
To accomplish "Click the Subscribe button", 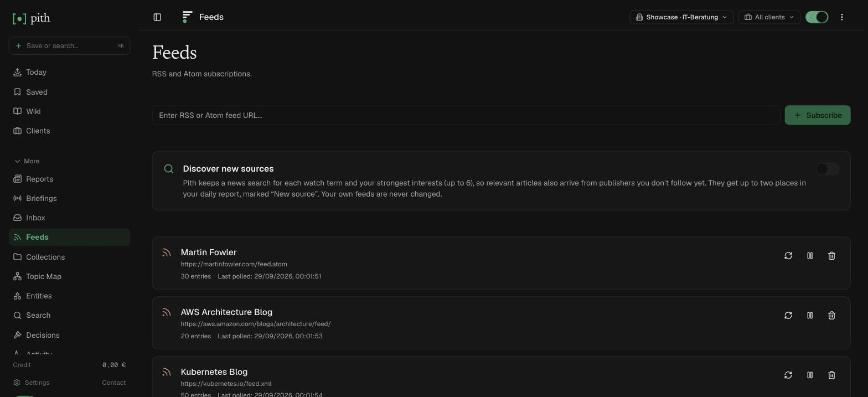I will pos(818,115).
